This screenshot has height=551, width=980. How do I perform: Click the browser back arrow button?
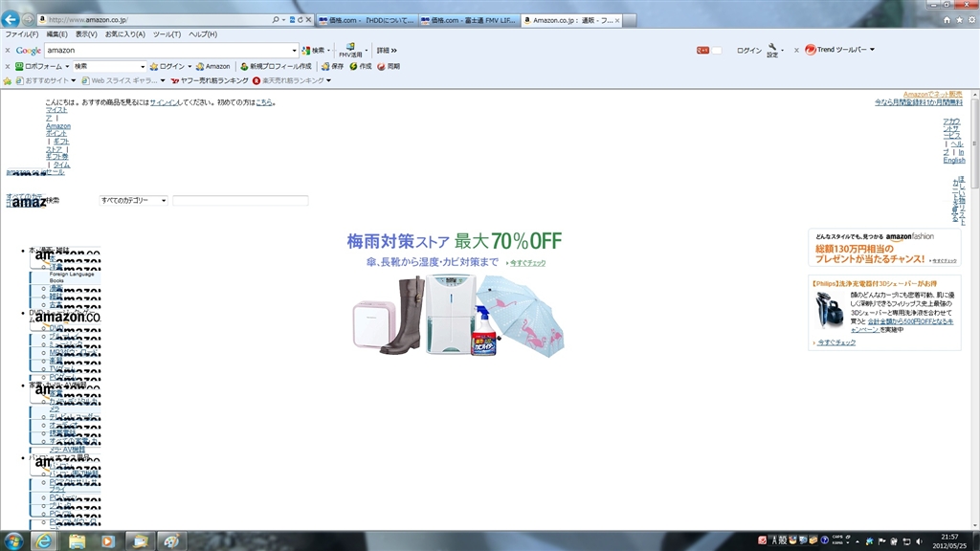(11, 19)
